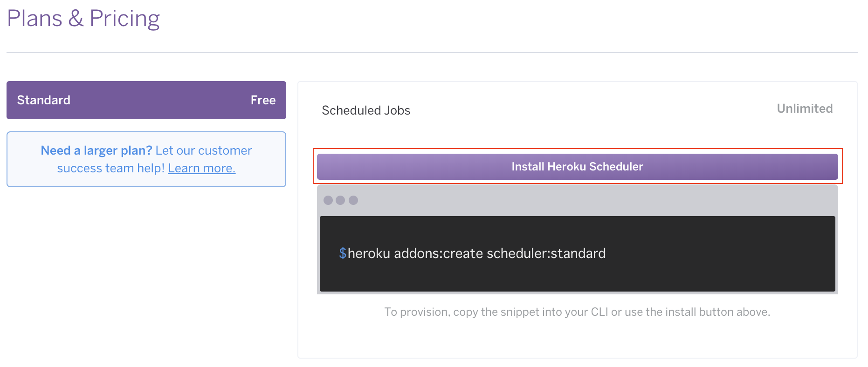Select the Scheduled Jobs feature label

(366, 110)
